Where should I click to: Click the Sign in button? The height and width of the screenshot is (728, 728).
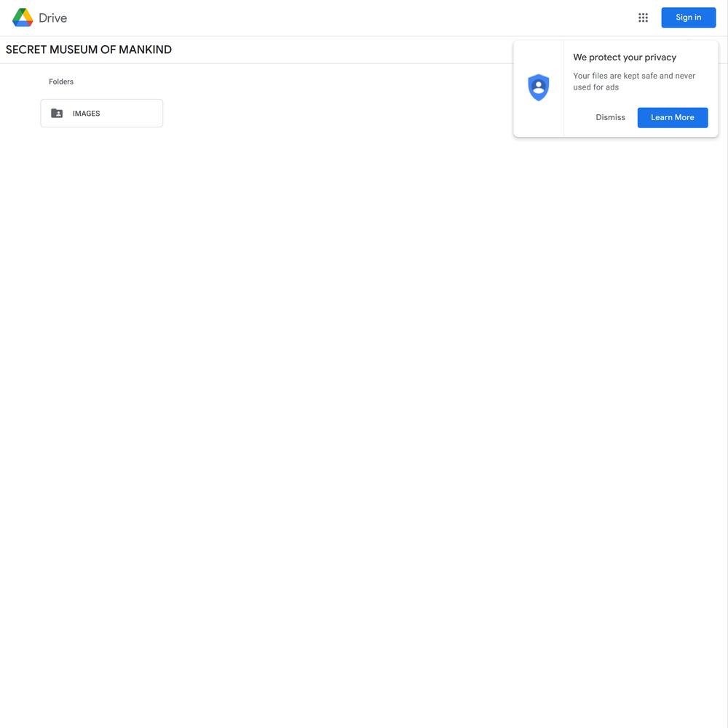point(688,17)
